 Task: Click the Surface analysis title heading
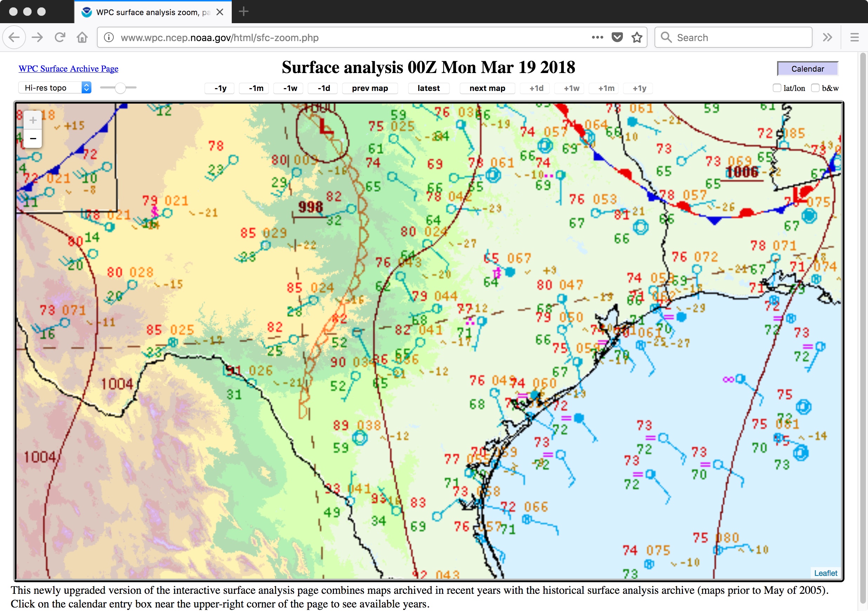(x=428, y=67)
